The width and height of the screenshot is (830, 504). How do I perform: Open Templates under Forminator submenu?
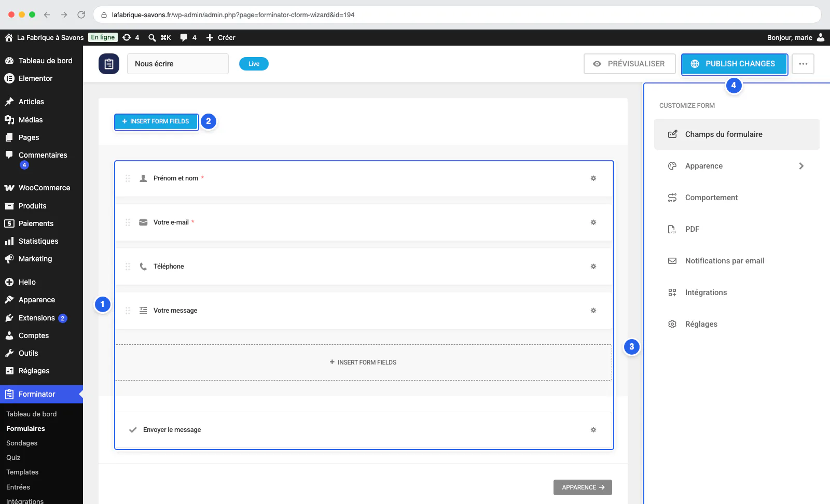pos(22,472)
